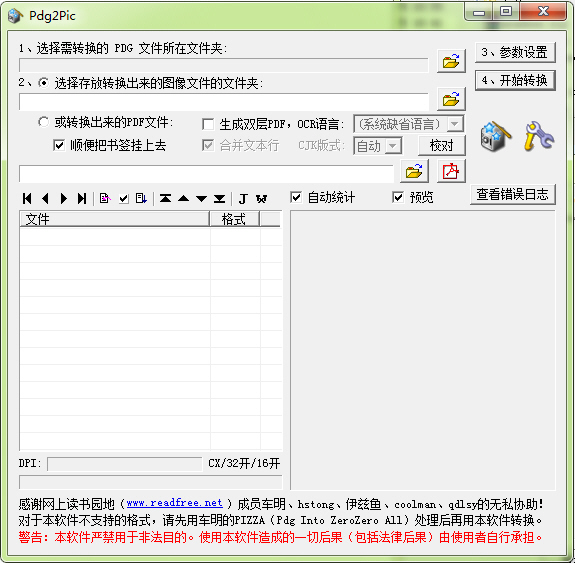Click the progress bar below DPI
This screenshot has height=563, width=575.
[x=151, y=482]
